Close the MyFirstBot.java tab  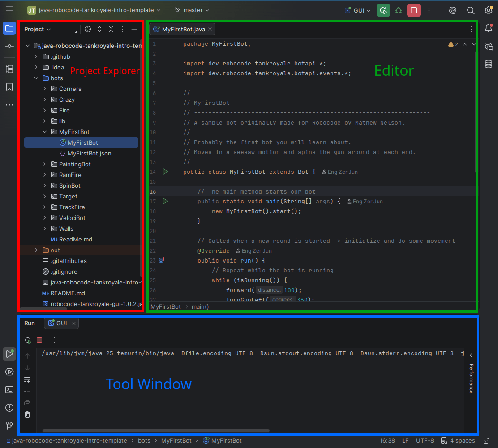pos(210,29)
